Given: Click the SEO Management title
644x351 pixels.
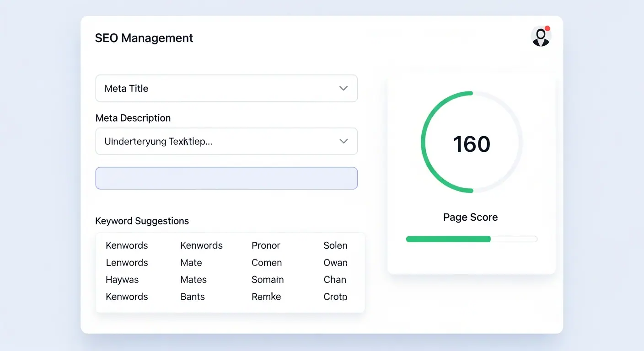Looking at the screenshot, I should (144, 38).
